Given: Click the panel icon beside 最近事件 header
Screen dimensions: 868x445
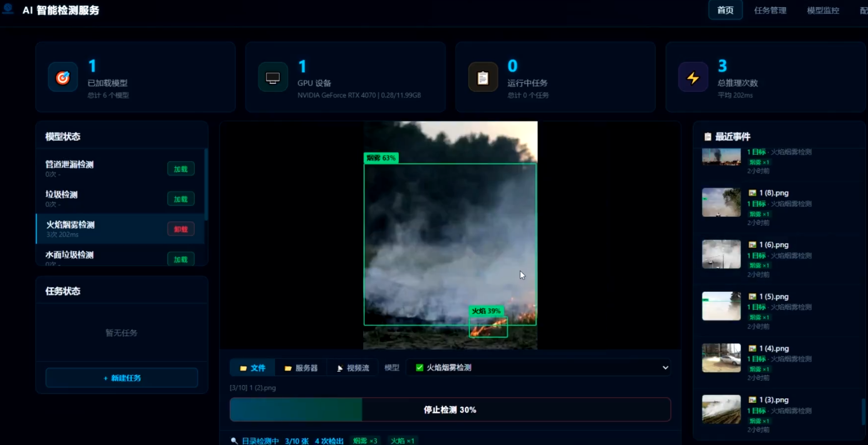Looking at the screenshot, I should tap(708, 136).
